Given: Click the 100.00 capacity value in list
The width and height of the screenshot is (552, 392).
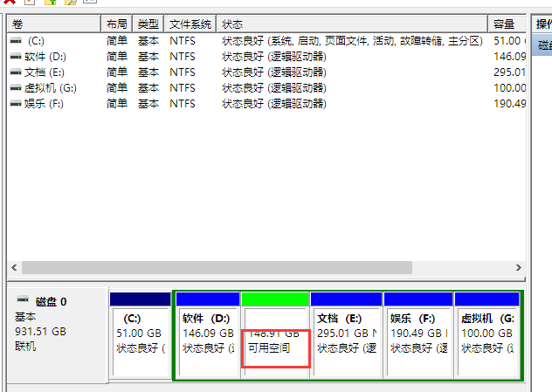Looking at the screenshot, I should click(509, 88).
